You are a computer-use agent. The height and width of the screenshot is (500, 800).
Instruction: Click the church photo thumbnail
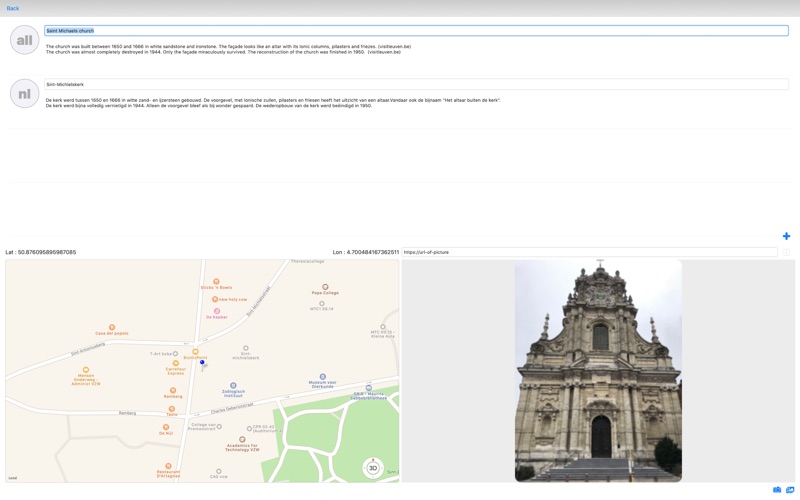click(598, 370)
